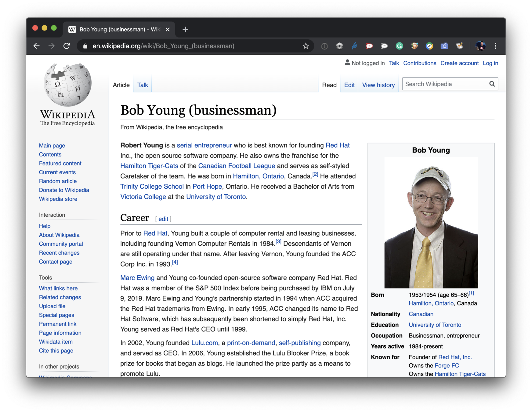This screenshot has width=532, height=412.
Task: Follow the Lulu.com link
Action: 204,343
